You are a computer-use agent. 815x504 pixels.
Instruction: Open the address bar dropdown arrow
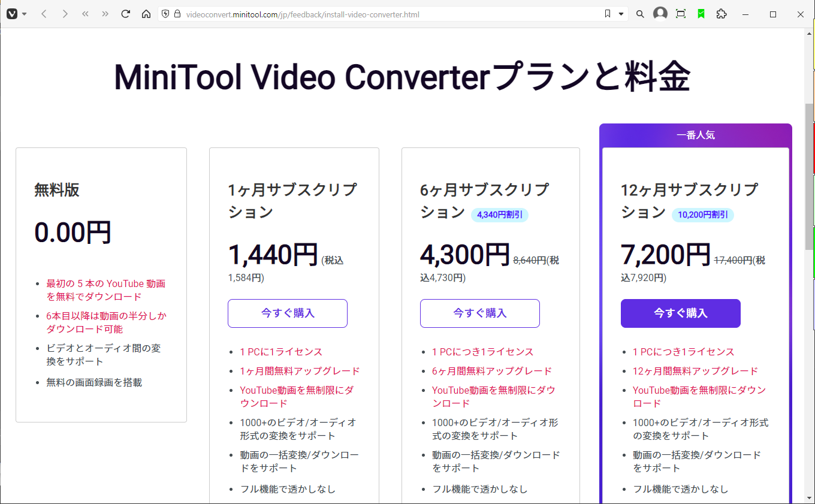click(x=621, y=14)
